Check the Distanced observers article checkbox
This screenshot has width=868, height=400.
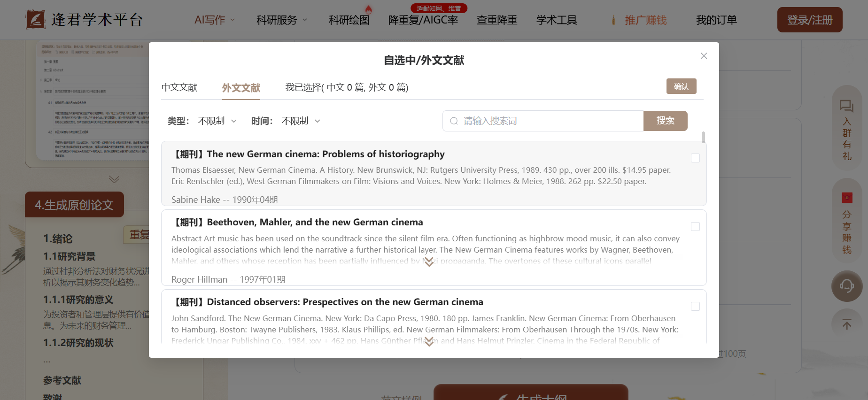(x=695, y=307)
